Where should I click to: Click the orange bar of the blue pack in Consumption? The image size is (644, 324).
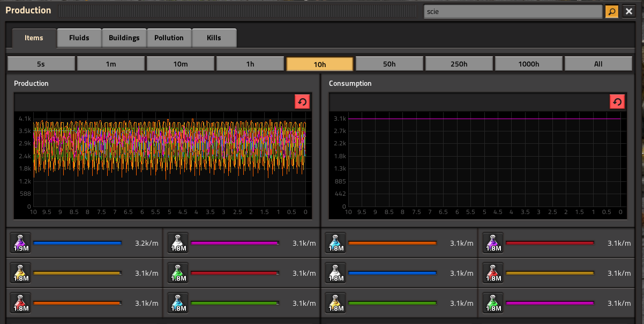coord(393,243)
